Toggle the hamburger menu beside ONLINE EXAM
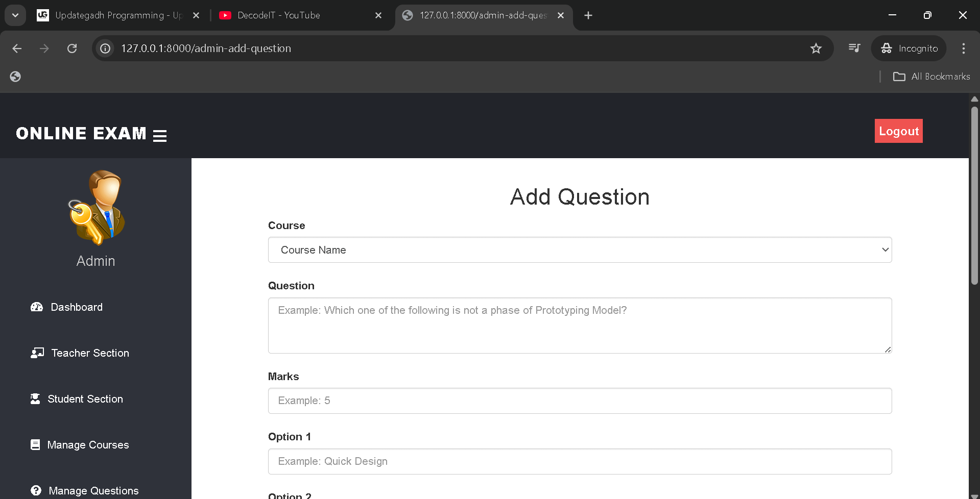Image resolution: width=980 pixels, height=499 pixels. click(160, 135)
